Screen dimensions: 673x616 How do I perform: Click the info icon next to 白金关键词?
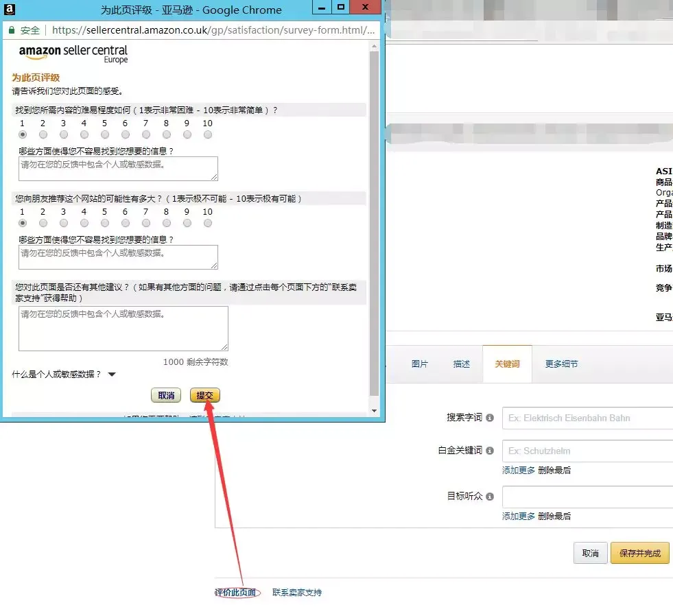click(x=490, y=451)
